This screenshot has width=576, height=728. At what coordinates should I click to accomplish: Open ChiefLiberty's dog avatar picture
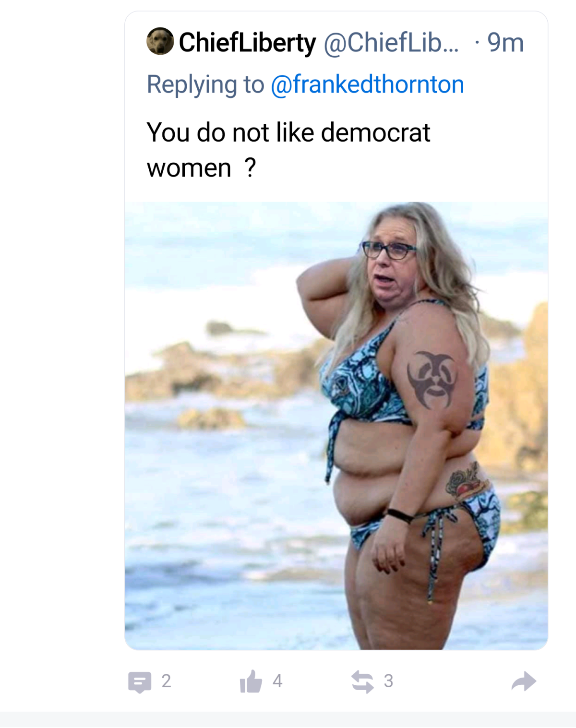coord(160,41)
